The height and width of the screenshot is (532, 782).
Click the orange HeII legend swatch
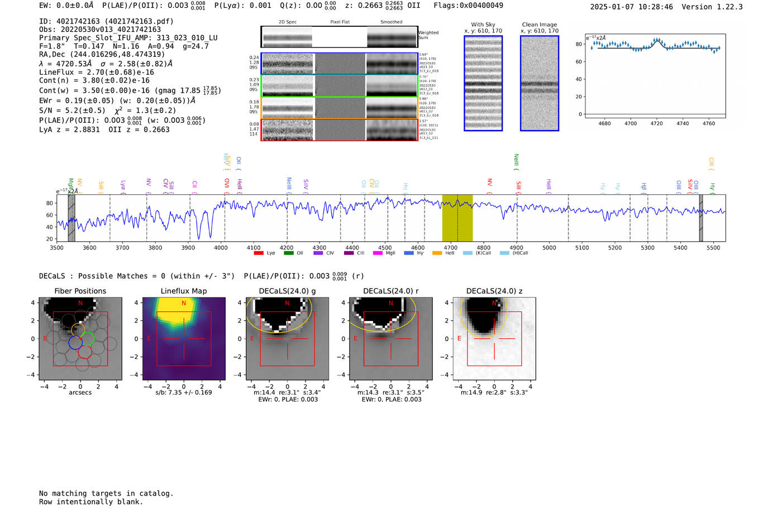437,253
